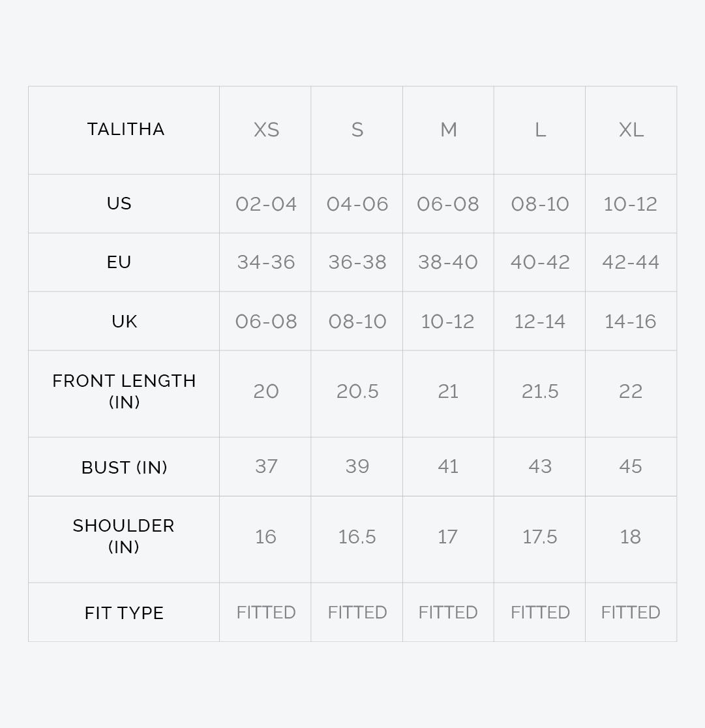Screen dimensions: 705x728
Task: Select the shoulder measurement 17.5 cell
Action: point(539,537)
